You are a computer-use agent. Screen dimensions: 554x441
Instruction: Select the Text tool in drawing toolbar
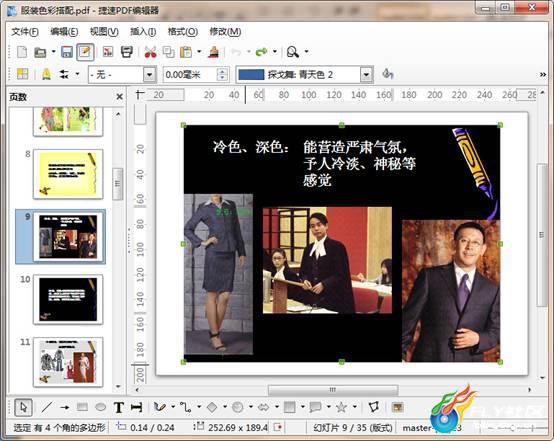pyautogui.click(x=119, y=407)
